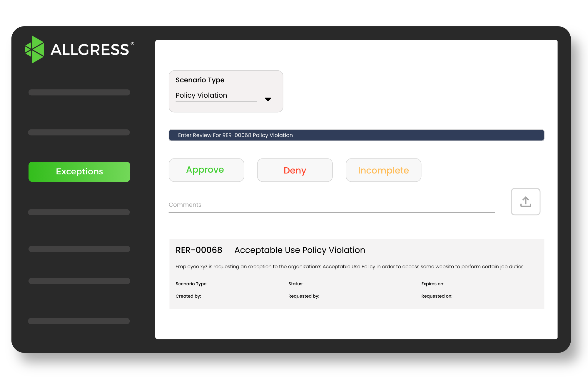This screenshot has width=588, height=392.
Task: Click the Requested by field
Action: coord(304,296)
